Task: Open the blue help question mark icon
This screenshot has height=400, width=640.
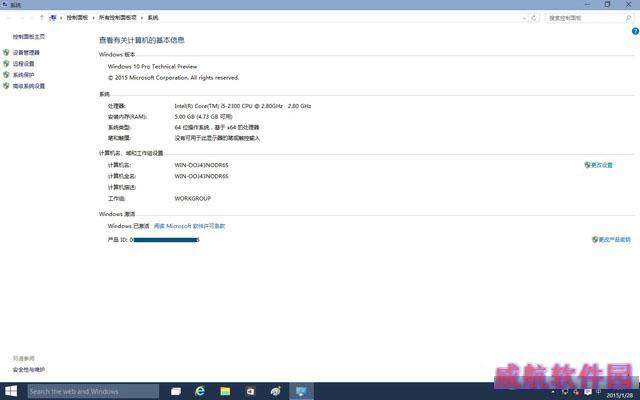Action: tap(635, 31)
